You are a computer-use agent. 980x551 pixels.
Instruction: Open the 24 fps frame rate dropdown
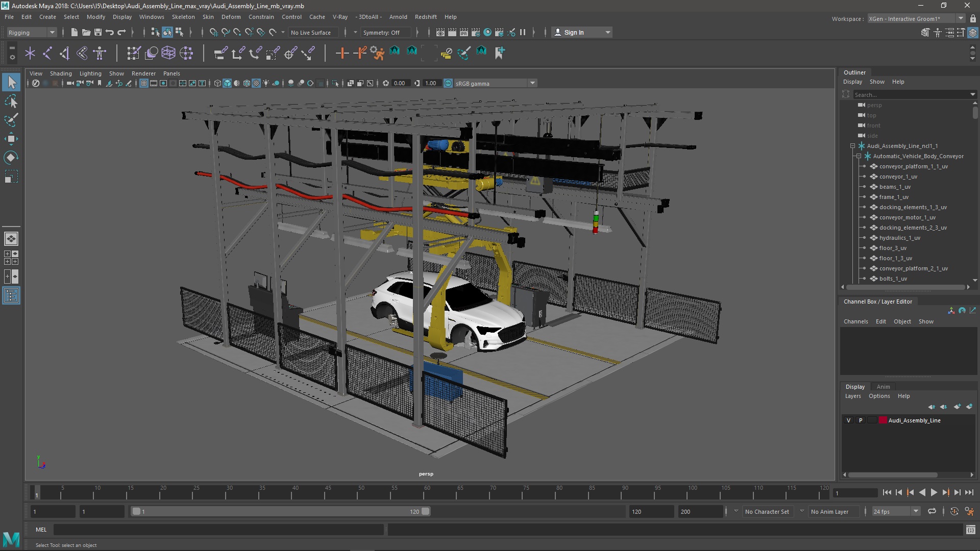(896, 511)
